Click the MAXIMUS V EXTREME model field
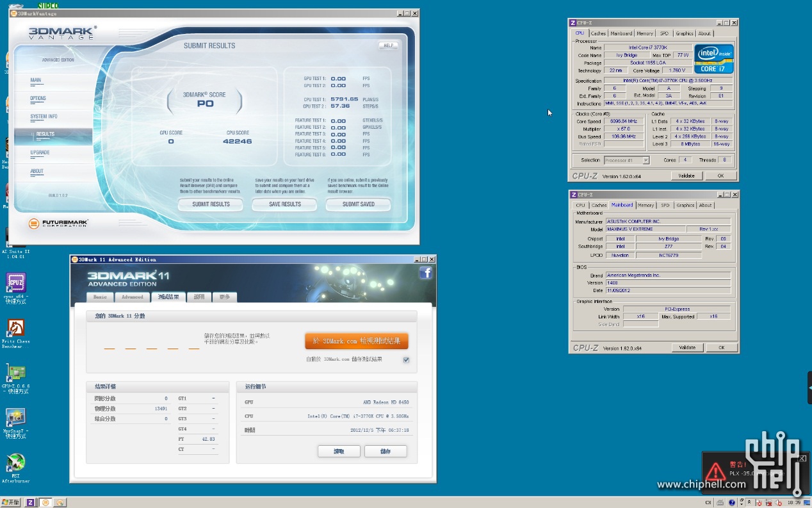The width and height of the screenshot is (812, 508). [644, 229]
